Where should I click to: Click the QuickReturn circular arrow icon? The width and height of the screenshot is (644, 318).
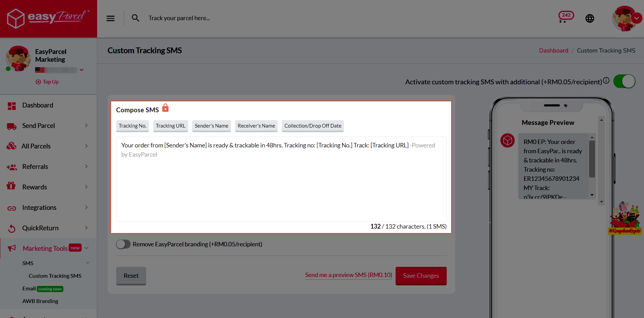[11, 228]
